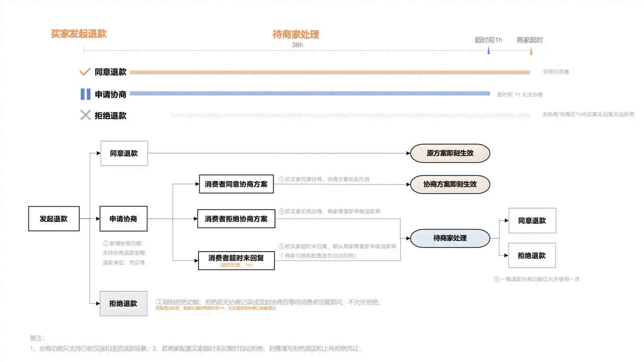
Task: Click the 申请协商 legend label beside pause bars
Action: coord(110,94)
